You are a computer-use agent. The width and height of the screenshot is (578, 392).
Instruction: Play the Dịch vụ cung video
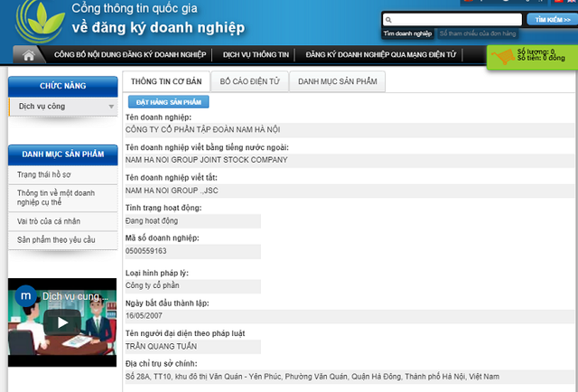62,322
